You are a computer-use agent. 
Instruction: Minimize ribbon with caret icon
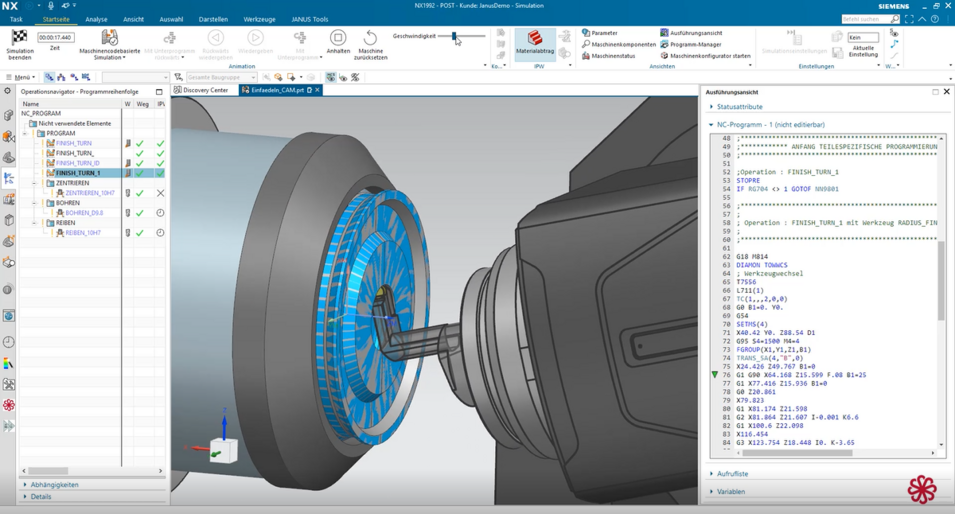tap(922, 19)
